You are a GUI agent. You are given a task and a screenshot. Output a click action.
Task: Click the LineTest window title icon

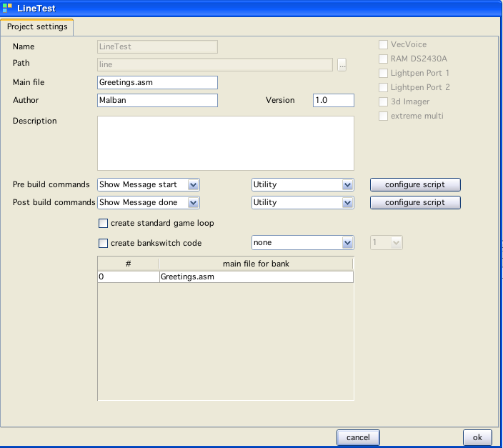(x=8, y=9)
